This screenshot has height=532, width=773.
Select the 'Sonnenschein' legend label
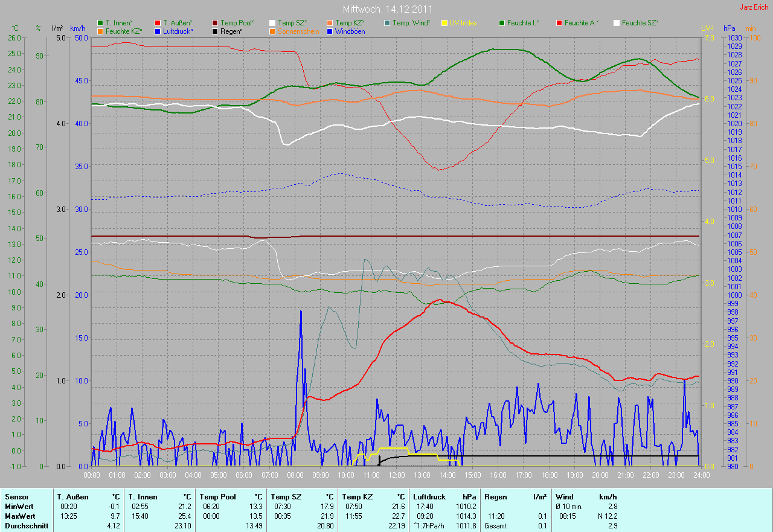coord(297,31)
